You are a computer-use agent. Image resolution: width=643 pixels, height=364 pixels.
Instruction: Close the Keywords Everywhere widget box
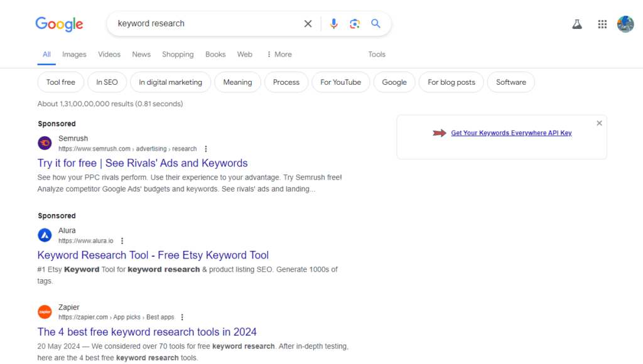(x=599, y=123)
